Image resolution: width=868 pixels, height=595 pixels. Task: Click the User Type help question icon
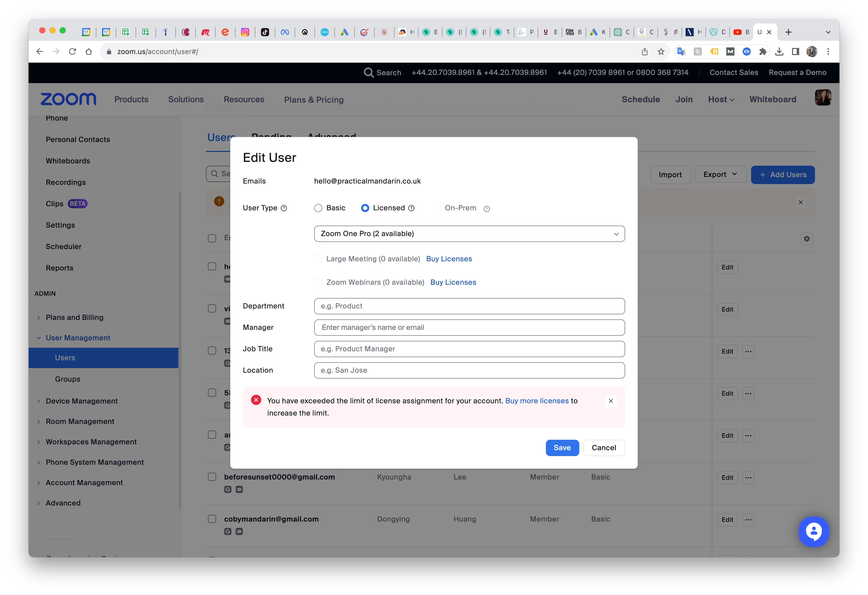[284, 208]
